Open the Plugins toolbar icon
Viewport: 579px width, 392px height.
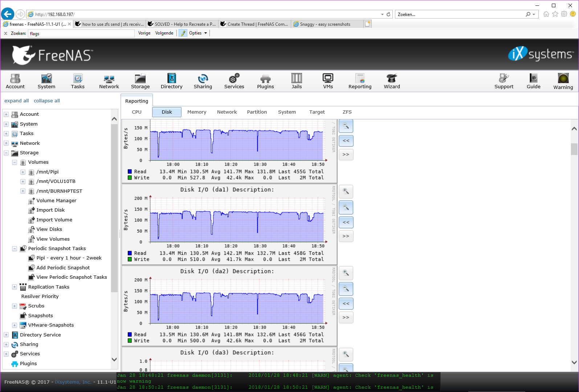[265, 81]
